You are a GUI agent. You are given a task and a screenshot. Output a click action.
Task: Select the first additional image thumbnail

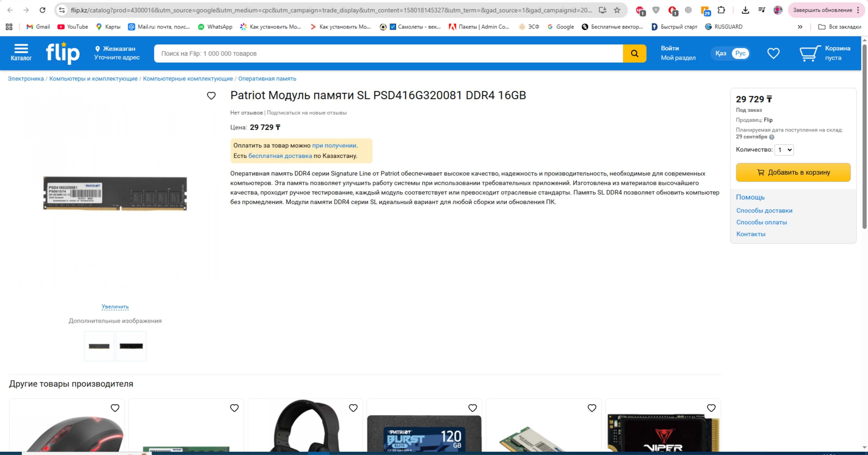click(99, 346)
